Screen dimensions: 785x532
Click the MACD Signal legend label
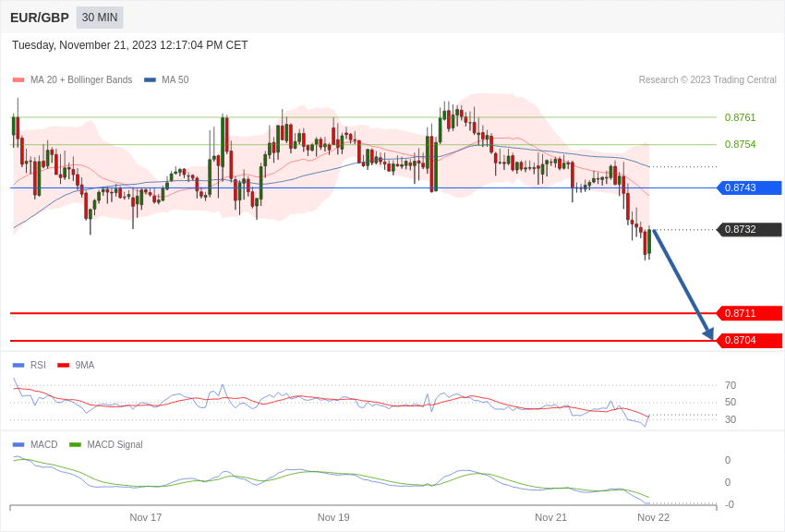click(115, 444)
